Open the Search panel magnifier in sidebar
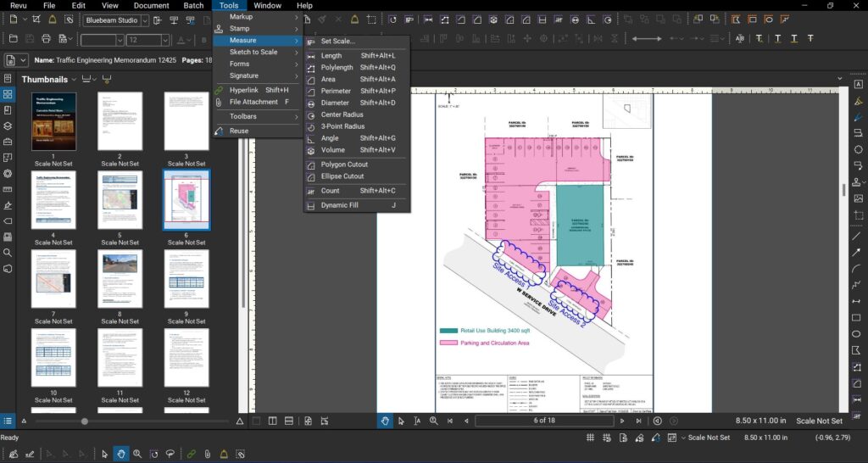This screenshot has height=463, width=868. click(x=8, y=253)
